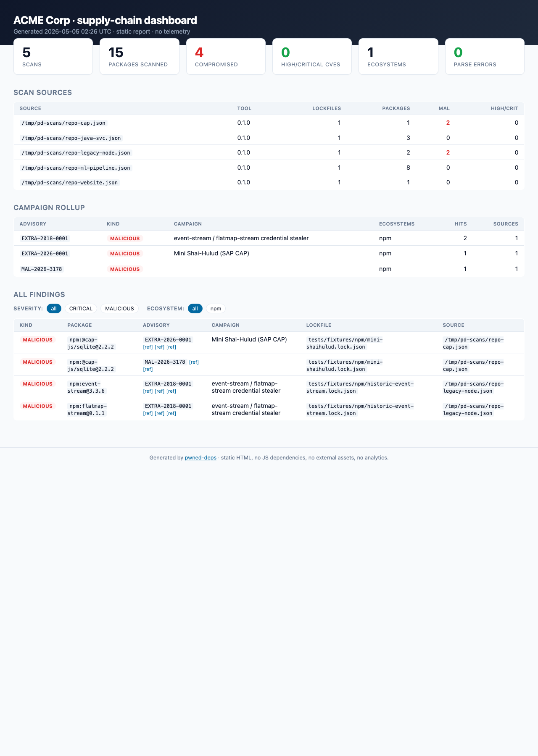Click npm:flatmap-stream@0.1.1 package cell

[87, 409]
